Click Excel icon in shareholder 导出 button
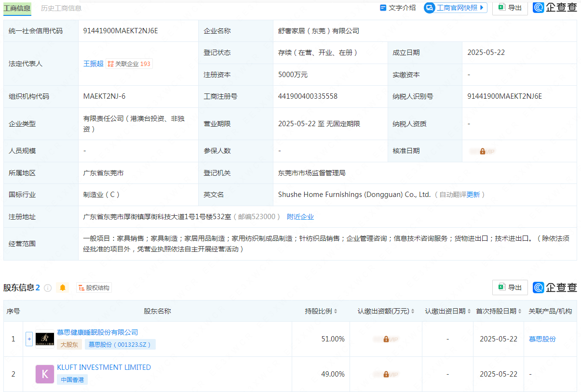This screenshot has width=581, height=392. [x=501, y=287]
